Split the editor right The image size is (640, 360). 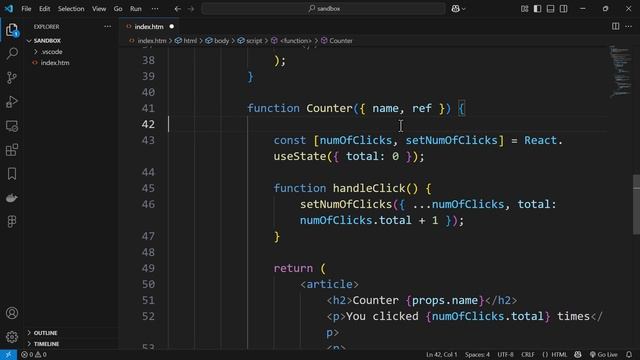(615, 27)
